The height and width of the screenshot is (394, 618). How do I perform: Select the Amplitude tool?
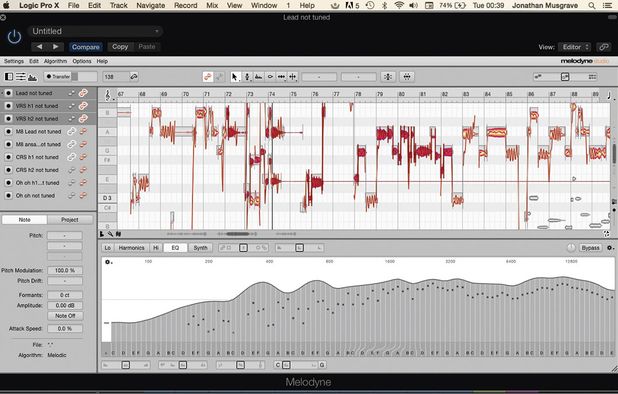coord(270,77)
